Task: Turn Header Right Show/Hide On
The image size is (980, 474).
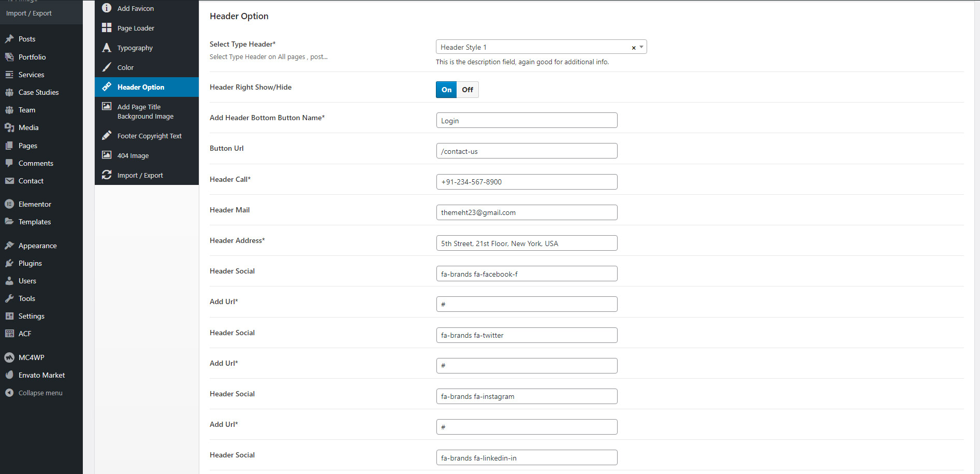Action: click(446, 90)
